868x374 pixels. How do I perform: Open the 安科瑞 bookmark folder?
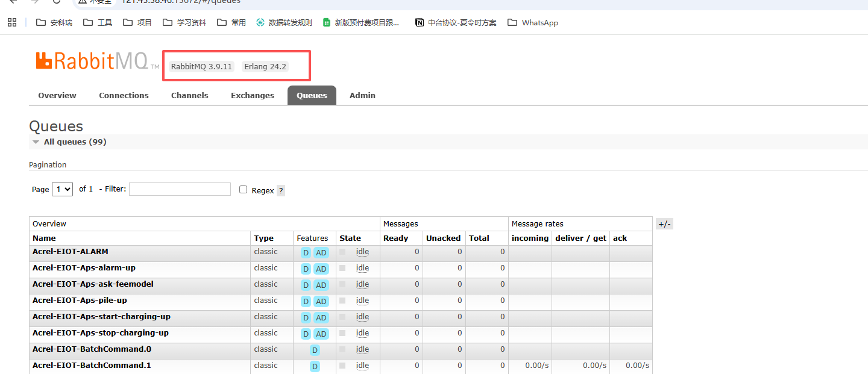coord(54,22)
